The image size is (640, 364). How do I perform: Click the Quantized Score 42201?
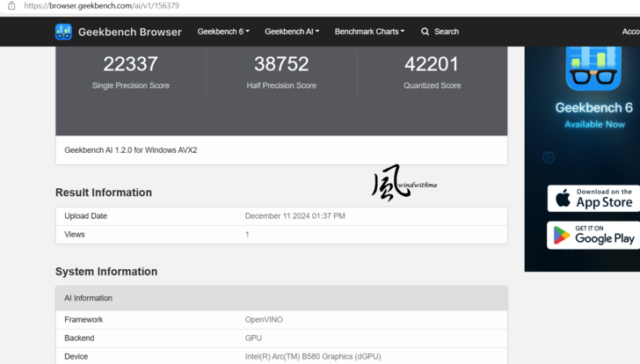click(432, 64)
